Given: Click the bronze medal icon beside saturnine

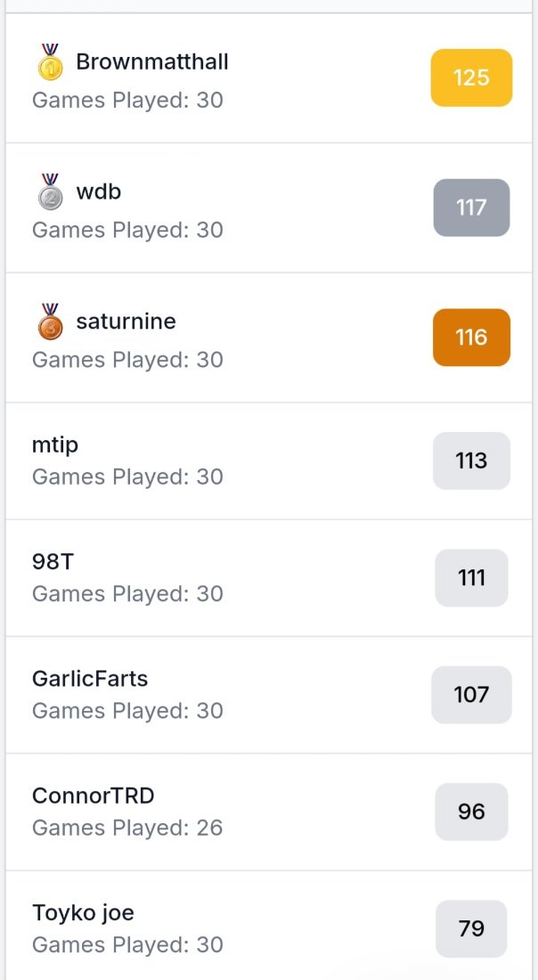Looking at the screenshot, I should 50,322.
